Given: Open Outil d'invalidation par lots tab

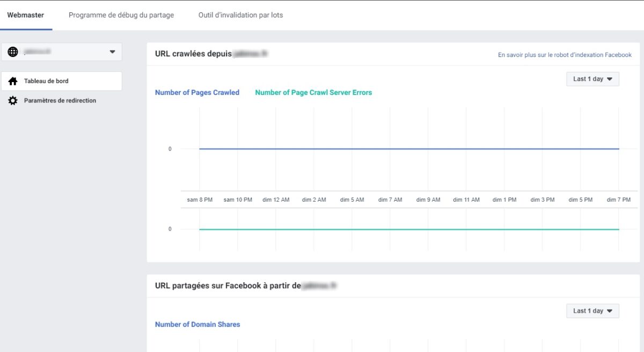Looking at the screenshot, I should coord(240,15).
